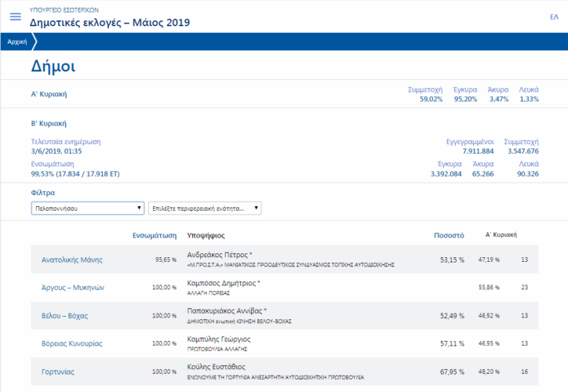Click the 53,15 % percentage value
Image resolution: width=568 pixels, height=392 pixels.
(x=452, y=260)
